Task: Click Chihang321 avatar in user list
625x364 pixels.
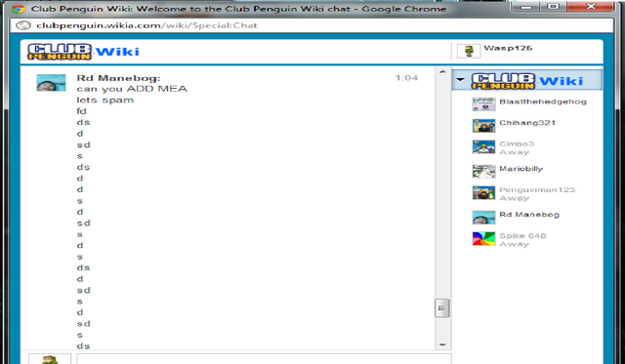Action: click(x=483, y=126)
